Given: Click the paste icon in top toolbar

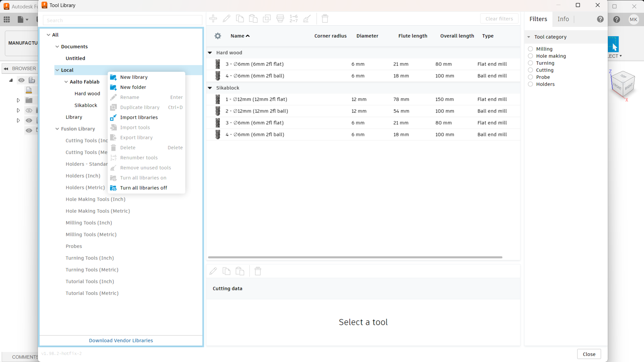Looking at the screenshot, I should [x=253, y=19].
